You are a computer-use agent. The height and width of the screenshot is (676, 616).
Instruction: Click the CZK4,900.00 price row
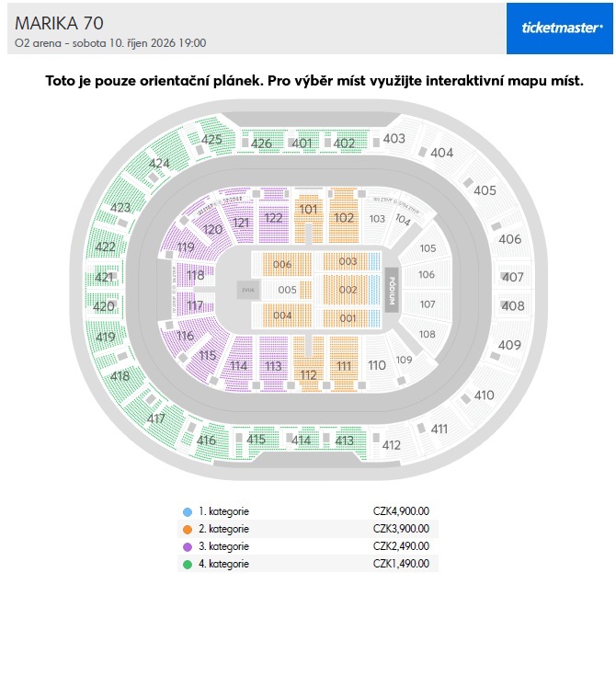click(x=401, y=511)
